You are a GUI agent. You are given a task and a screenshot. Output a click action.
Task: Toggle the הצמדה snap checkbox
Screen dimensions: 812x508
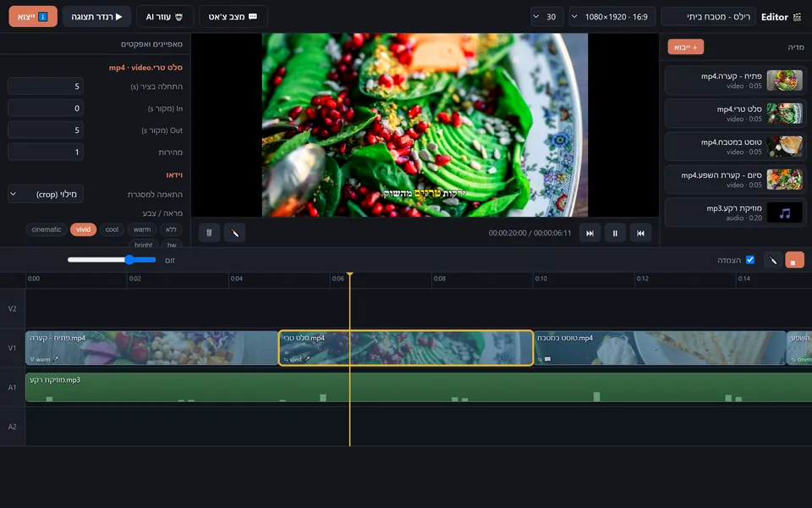coord(750,260)
